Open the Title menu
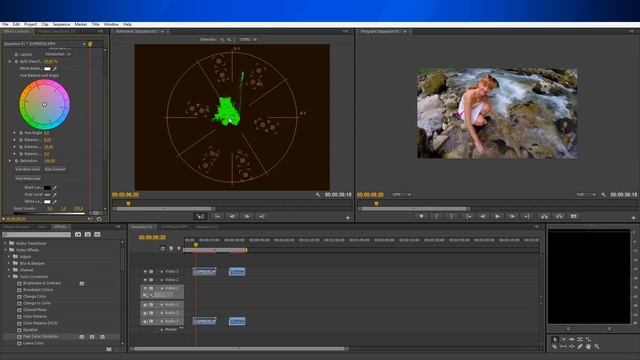Image resolution: width=640 pixels, height=360 pixels. pos(96,24)
